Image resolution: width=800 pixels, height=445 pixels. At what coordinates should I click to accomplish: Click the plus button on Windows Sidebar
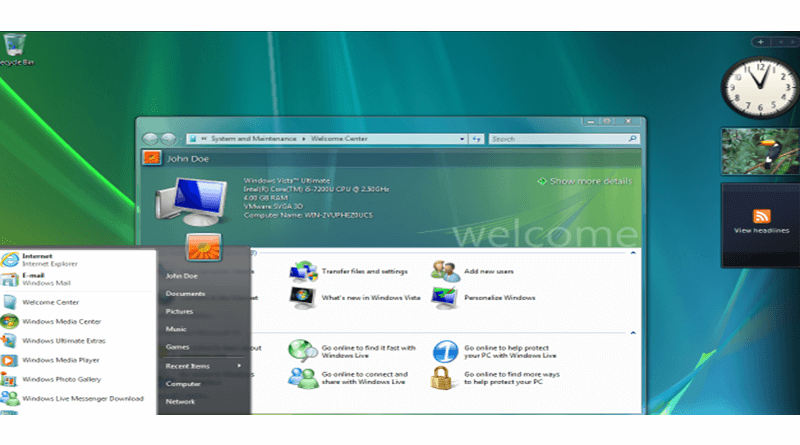pos(761,42)
